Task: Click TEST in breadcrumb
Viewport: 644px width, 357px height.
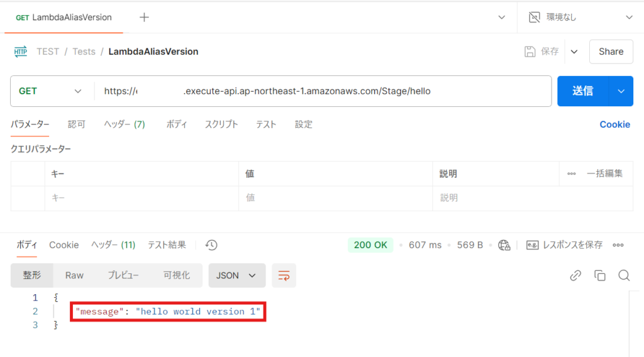Action: coord(48,52)
